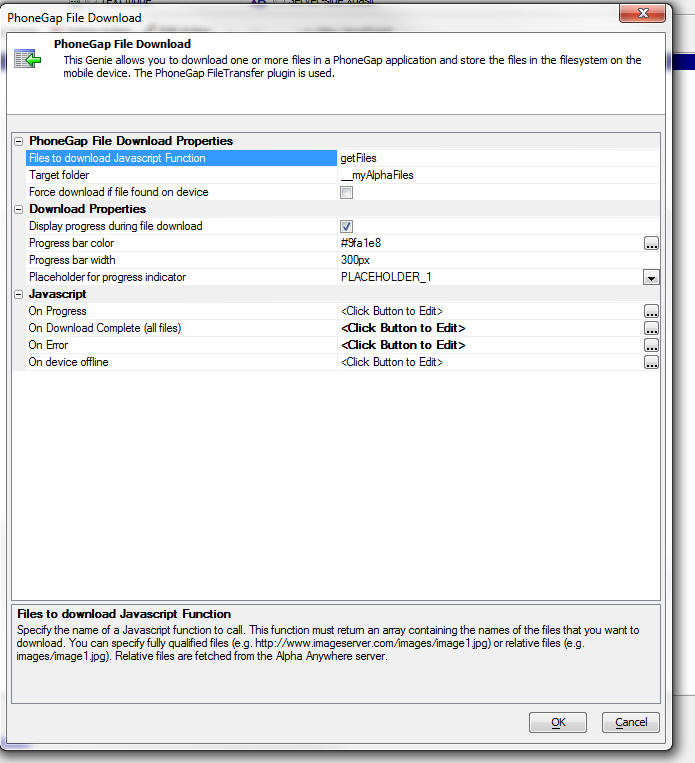Select On Download Complete (all files) label
The image size is (695, 763).
pos(105,328)
